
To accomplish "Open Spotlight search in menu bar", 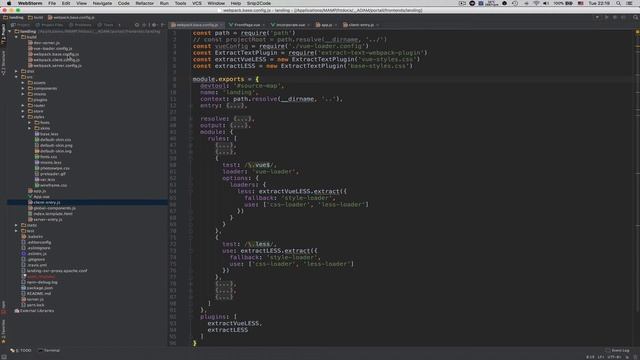I will pos(618,3).
